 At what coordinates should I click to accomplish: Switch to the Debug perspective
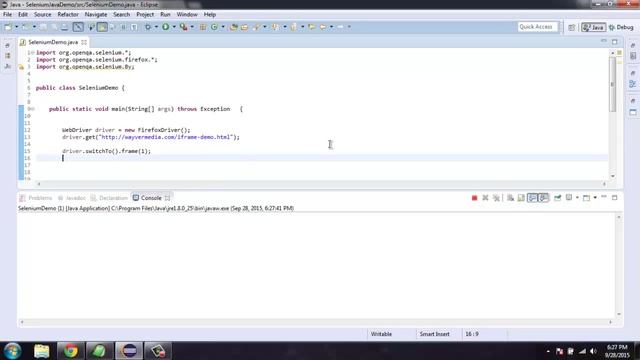click(621, 27)
